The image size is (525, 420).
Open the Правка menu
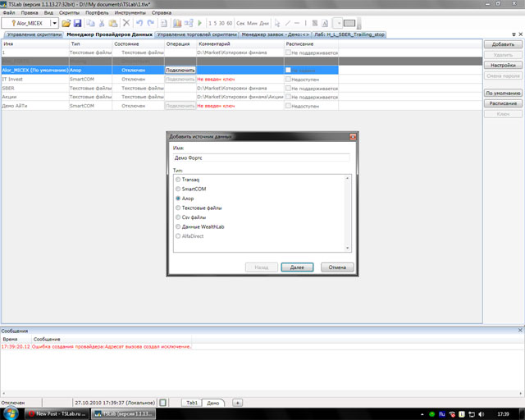click(x=30, y=13)
